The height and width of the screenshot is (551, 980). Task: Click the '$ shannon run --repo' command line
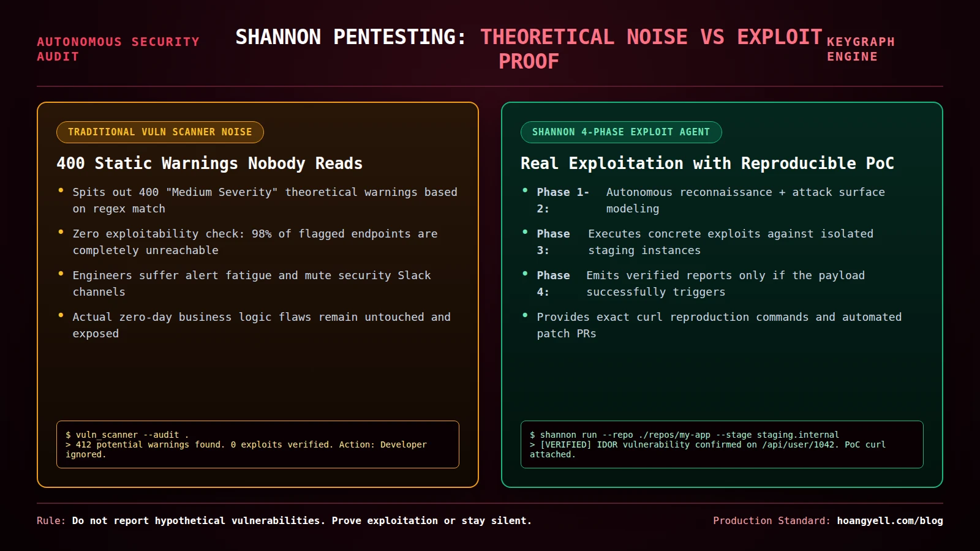coord(684,435)
